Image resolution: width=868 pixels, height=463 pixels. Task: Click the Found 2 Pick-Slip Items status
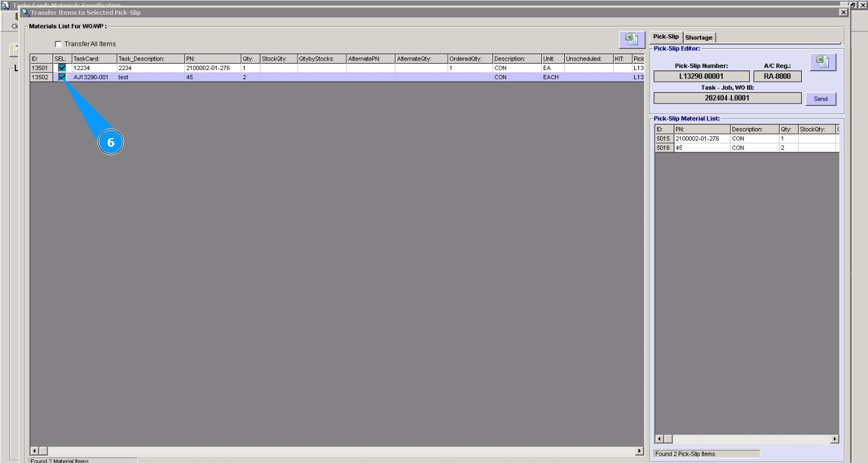707,454
